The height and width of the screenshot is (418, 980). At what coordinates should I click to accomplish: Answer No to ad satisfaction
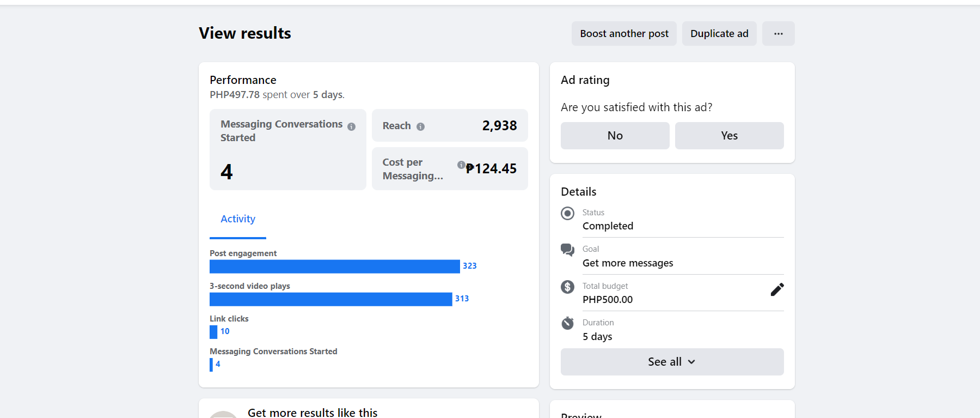click(615, 136)
